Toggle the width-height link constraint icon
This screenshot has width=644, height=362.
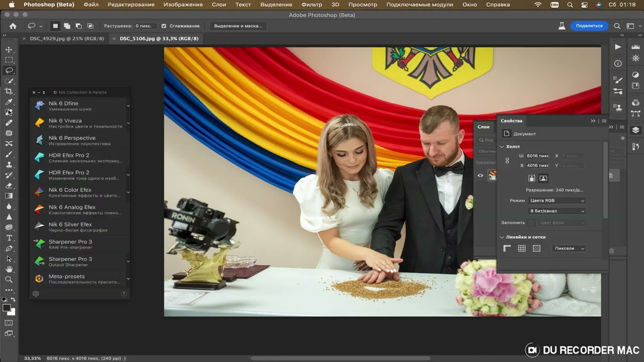(x=507, y=160)
